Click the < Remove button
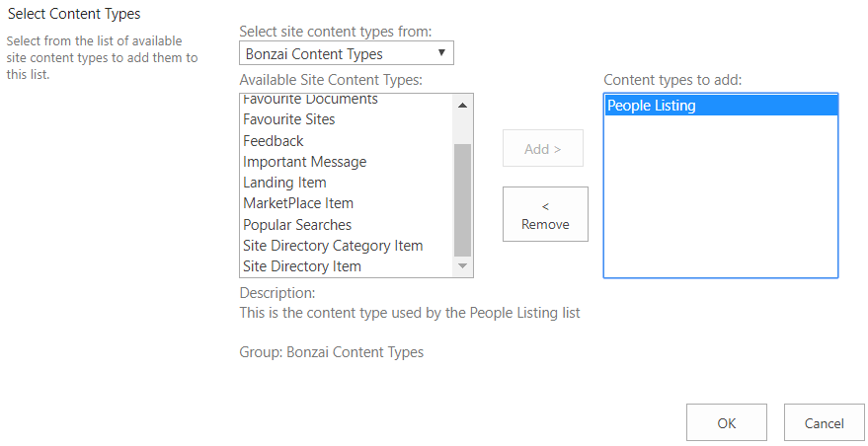 (545, 214)
